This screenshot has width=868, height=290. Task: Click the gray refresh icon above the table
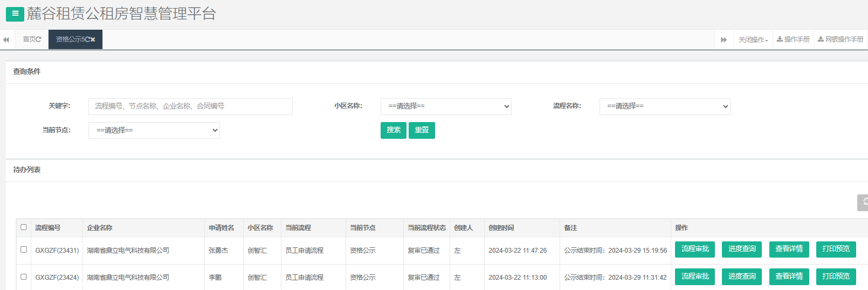(x=863, y=203)
